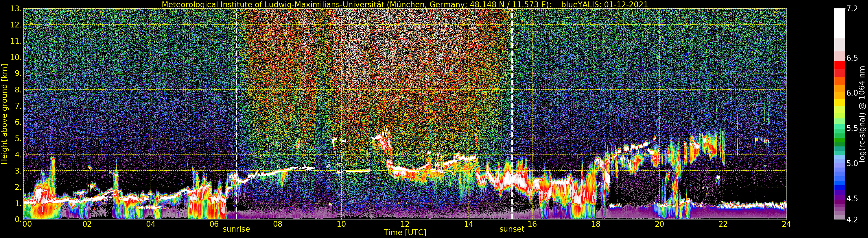Click the sunset label below the axis

(x=512, y=229)
